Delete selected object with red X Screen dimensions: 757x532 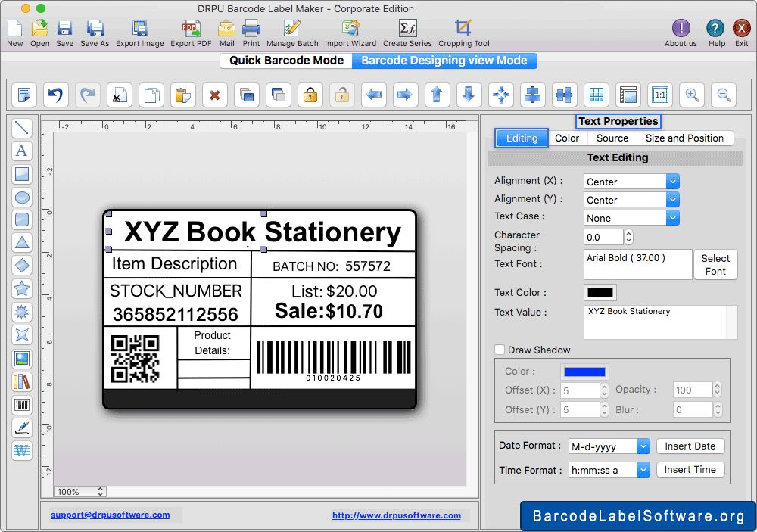(x=215, y=95)
